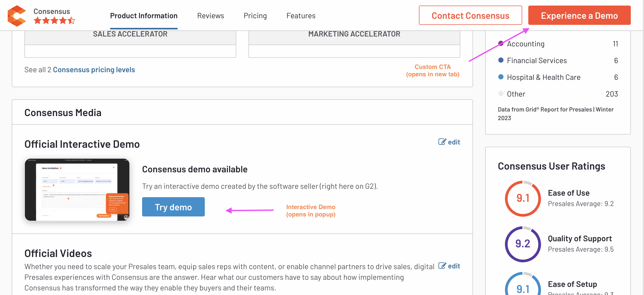
Task: Click the Consensus logo icon
Action: [x=17, y=16]
